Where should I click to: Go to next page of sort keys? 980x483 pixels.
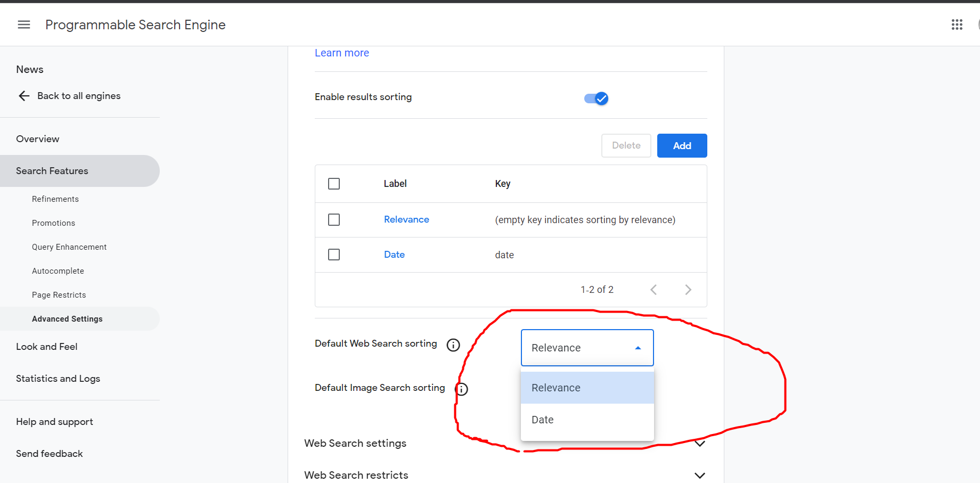(x=688, y=290)
